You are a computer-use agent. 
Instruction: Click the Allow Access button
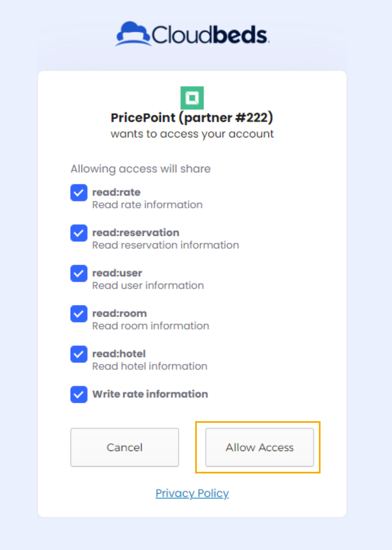(260, 447)
